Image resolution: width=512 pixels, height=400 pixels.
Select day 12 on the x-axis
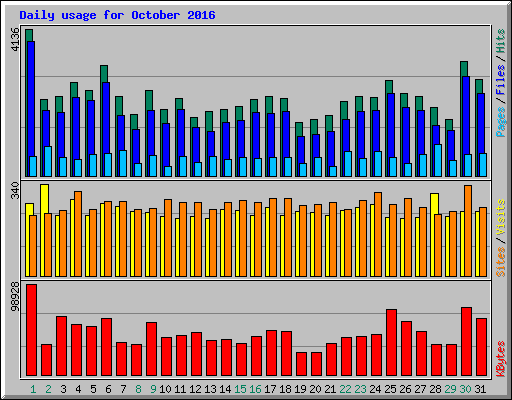click(x=195, y=389)
